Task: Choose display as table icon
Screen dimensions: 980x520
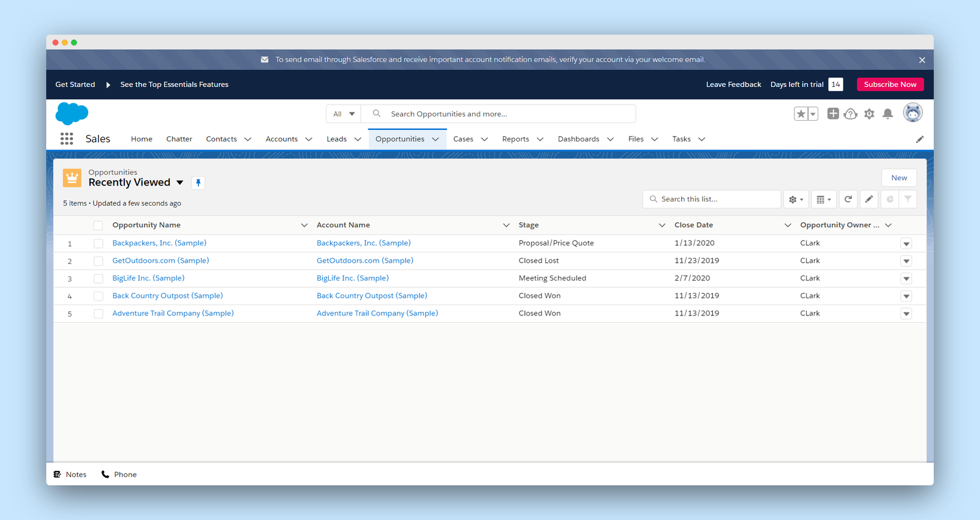Action: (x=824, y=199)
